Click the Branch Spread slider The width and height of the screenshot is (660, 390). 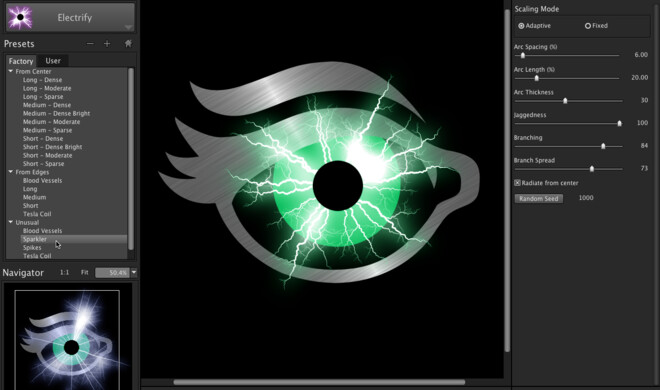568,169
